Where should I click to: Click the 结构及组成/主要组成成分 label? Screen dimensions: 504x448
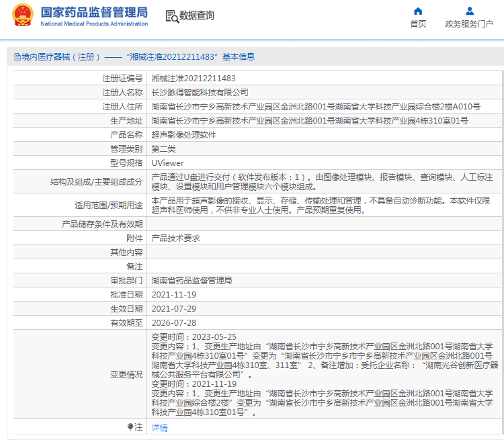coord(96,182)
